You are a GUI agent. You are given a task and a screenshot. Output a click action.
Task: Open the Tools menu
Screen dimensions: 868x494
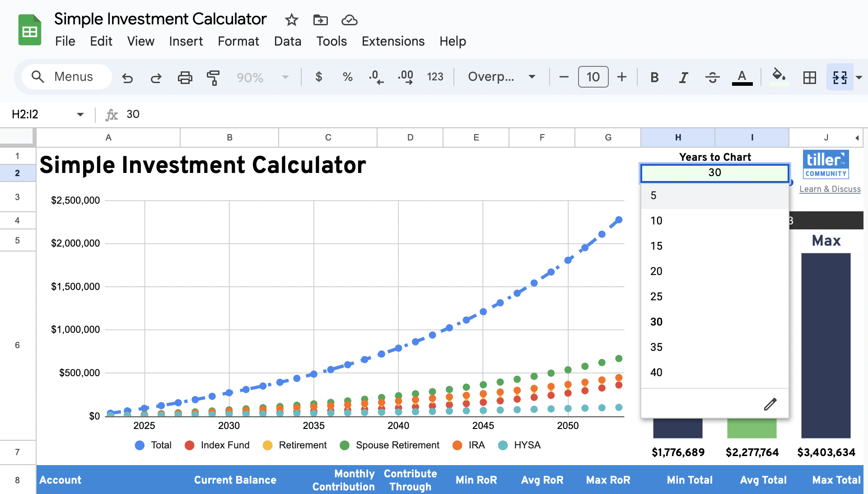(331, 41)
